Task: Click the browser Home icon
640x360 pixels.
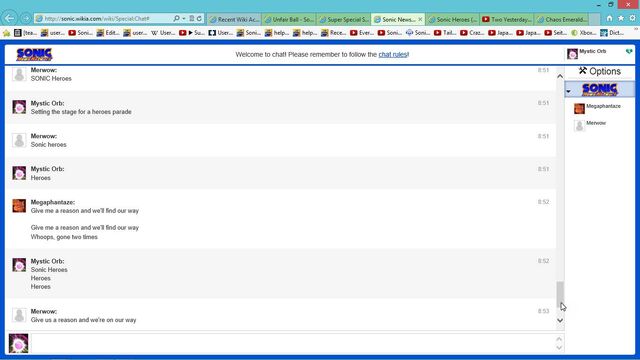Action: 609,18
